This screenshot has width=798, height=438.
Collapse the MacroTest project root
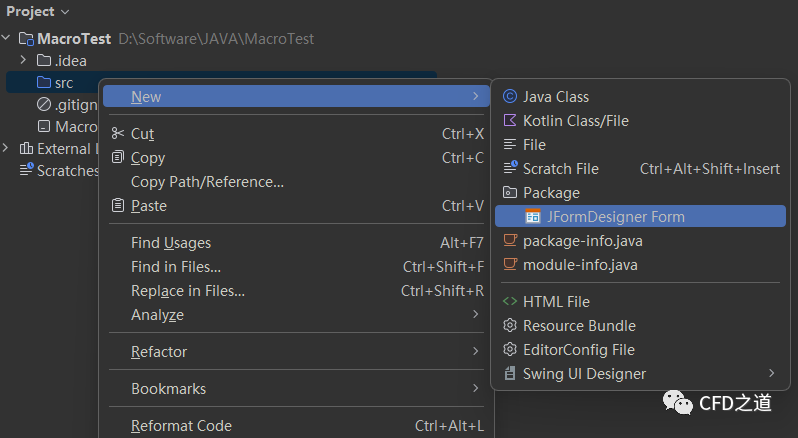8,39
